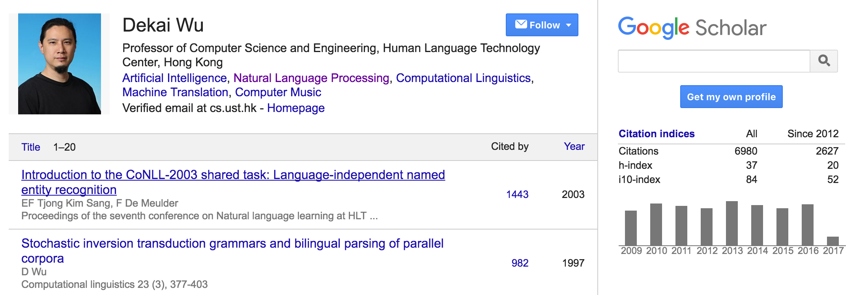Screen dimensions: 868x295
Task: Visit the Homepage link
Action: (x=296, y=108)
